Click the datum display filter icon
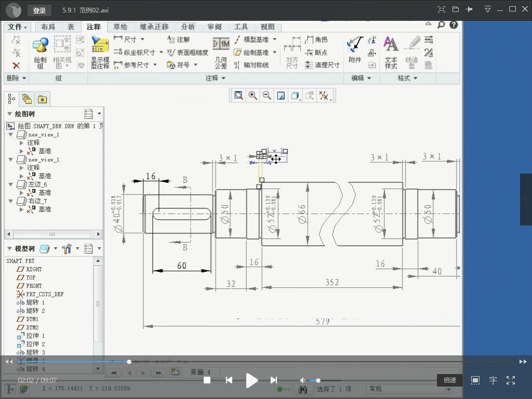Image resolution: width=532 pixels, height=399 pixels. pyautogui.click(x=324, y=96)
